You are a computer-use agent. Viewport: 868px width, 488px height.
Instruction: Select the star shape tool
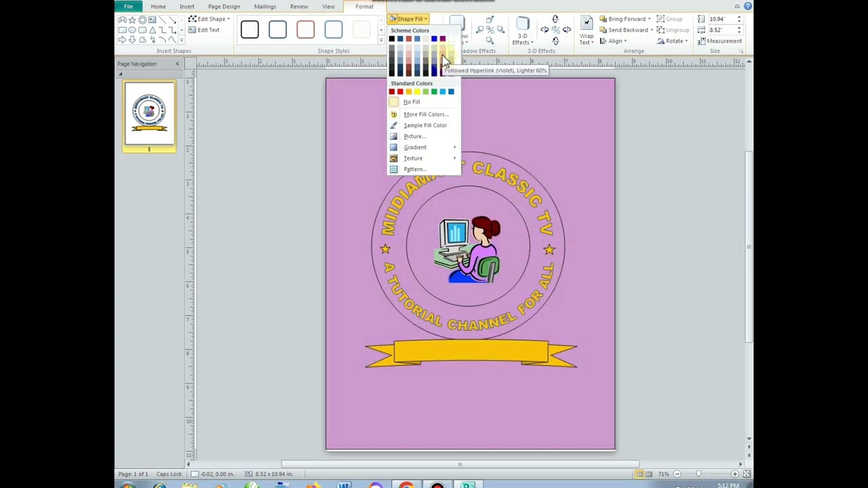132,20
